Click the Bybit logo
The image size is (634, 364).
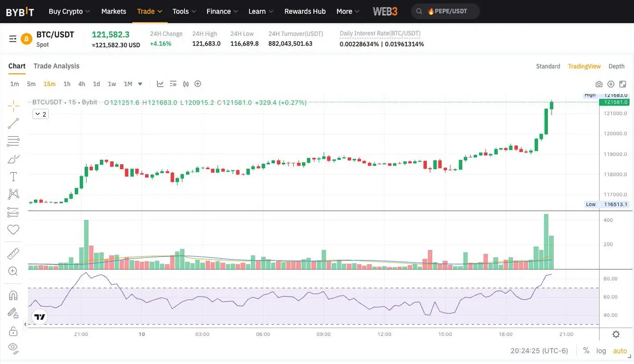click(20, 11)
